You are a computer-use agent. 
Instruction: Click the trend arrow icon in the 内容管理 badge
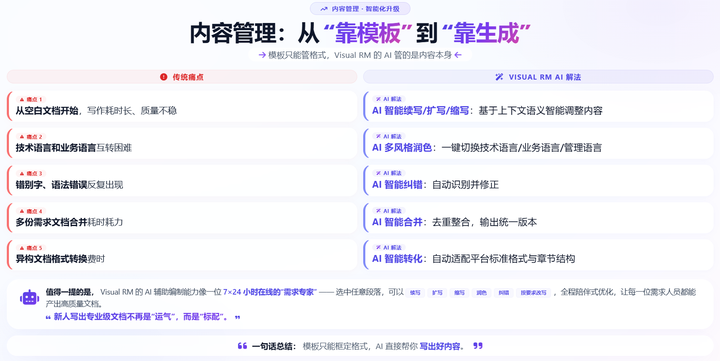324,9
